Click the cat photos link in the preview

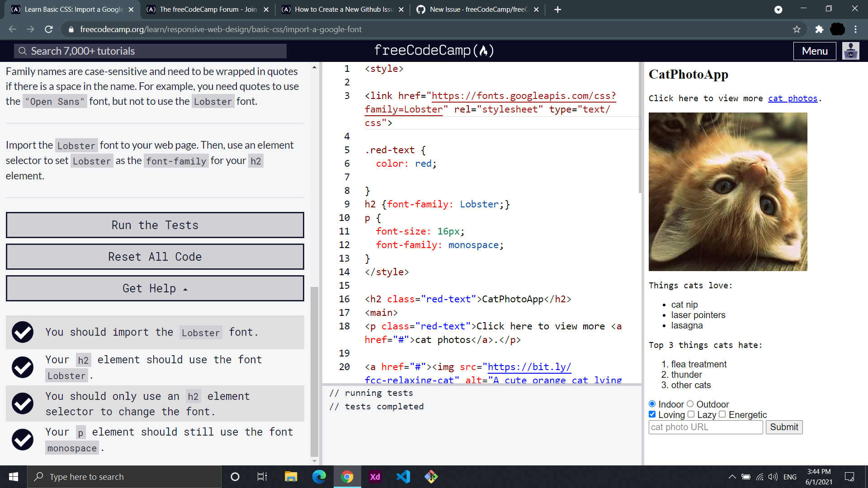click(793, 98)
